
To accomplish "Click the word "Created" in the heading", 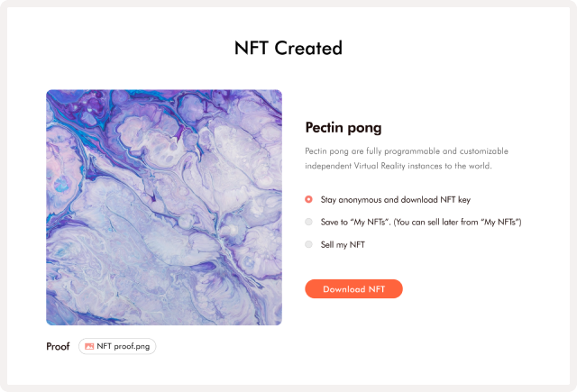I will pos(308,48).
